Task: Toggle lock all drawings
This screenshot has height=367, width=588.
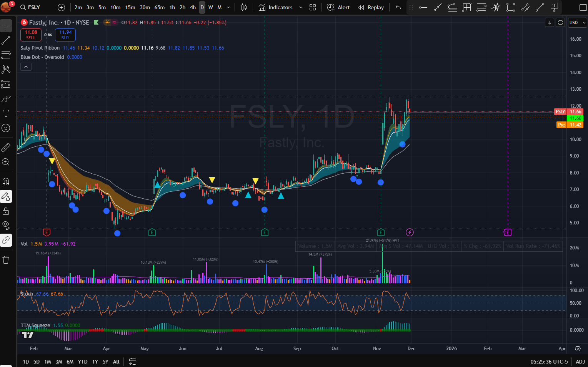Action: tap(6, 211)
